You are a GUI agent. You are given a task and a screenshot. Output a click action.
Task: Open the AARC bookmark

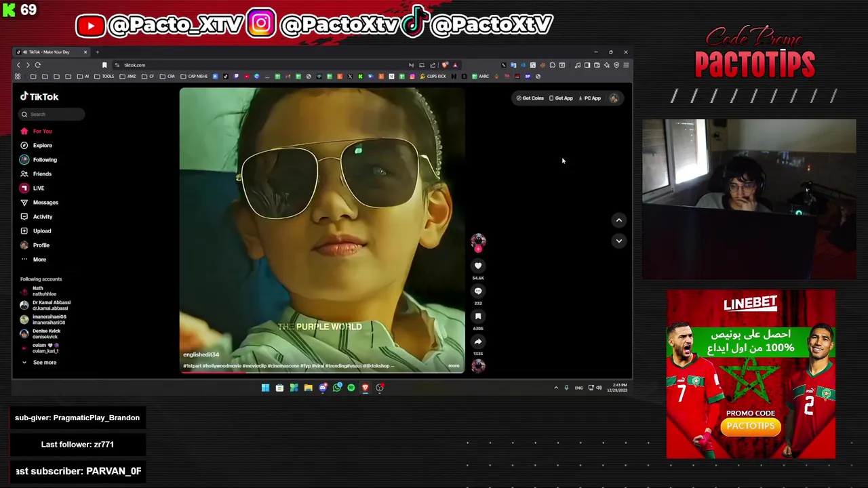point(480,76)
